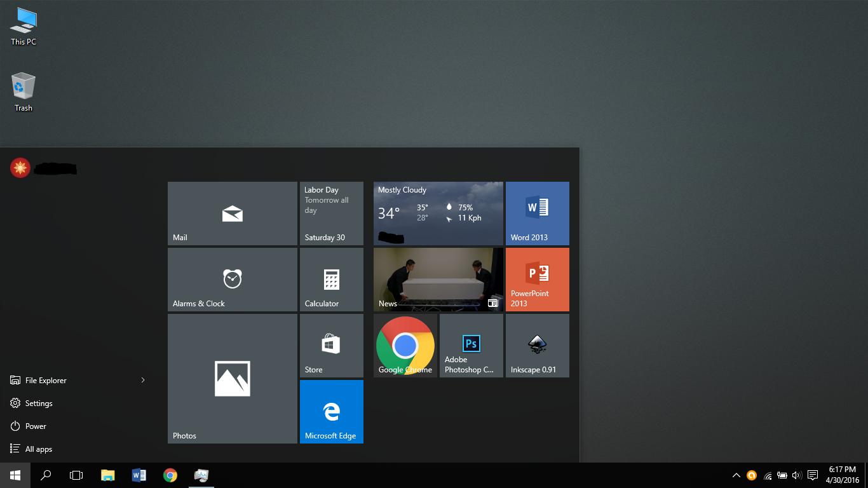This screenshot has width=868, height=488.
Task: Click the Windows Start button
Action: 15,475
